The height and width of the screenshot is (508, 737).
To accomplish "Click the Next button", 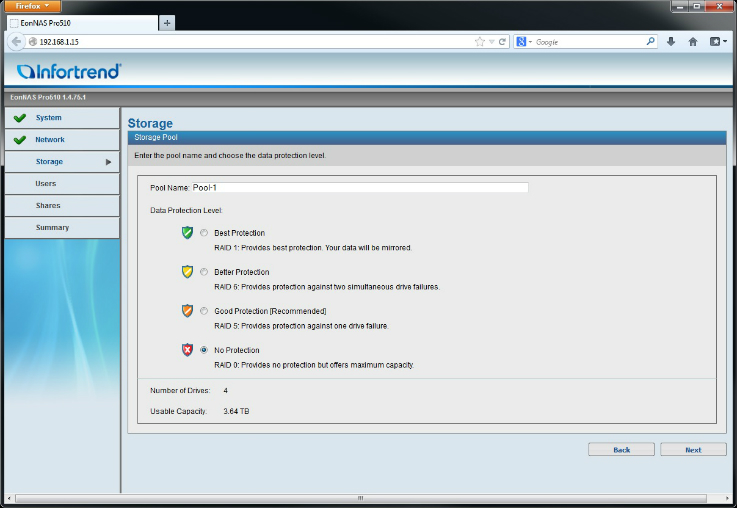I will (x=693, y=450).
